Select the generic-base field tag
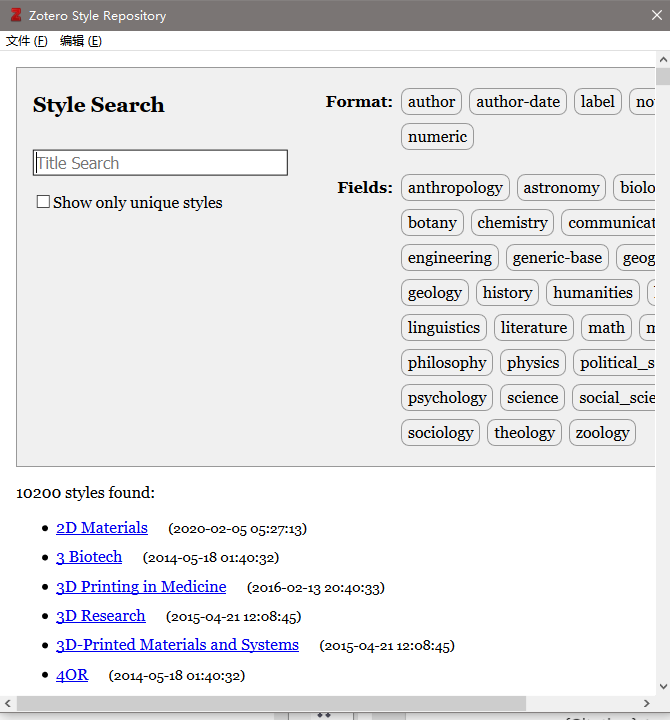The width and height of the screenshot is (670, 720). click(x=557, y=257)
